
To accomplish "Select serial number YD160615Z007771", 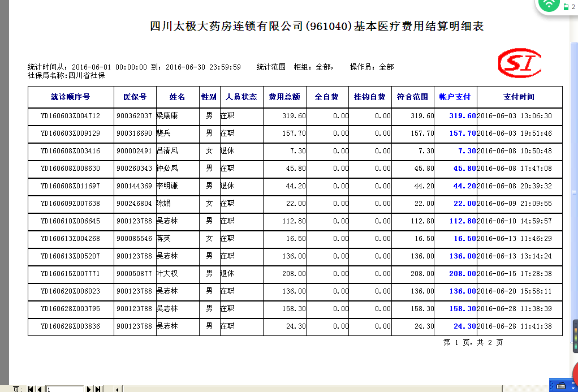I will tap(70, 274).
